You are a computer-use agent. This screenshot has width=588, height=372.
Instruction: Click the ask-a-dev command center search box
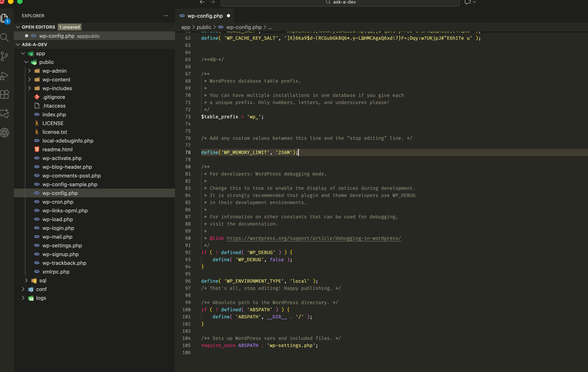340,2
